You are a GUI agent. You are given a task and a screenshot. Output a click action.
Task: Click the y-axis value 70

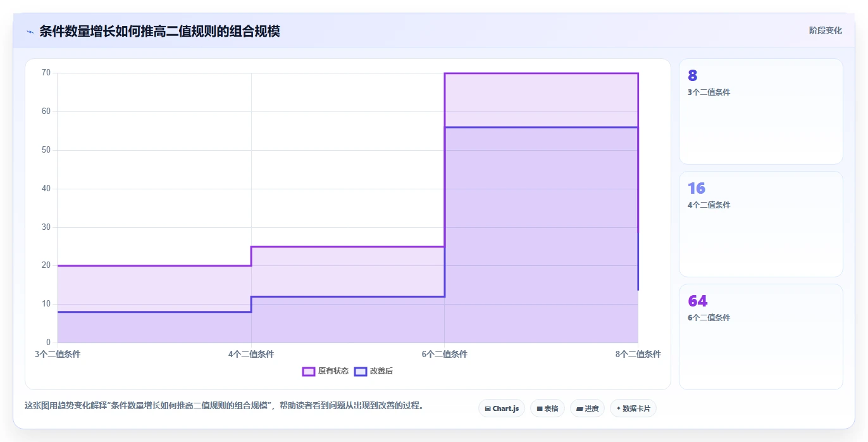pos(46,73)
